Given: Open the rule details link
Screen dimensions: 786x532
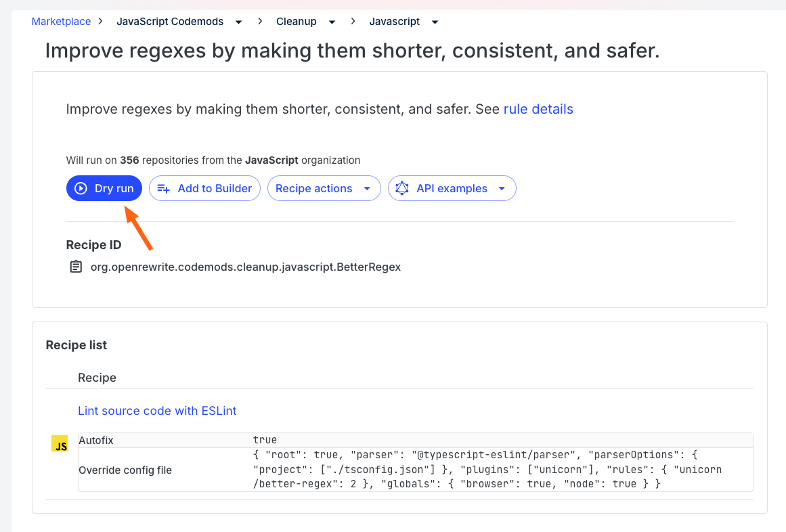Looking at the screenshot, I should [538, 109].
